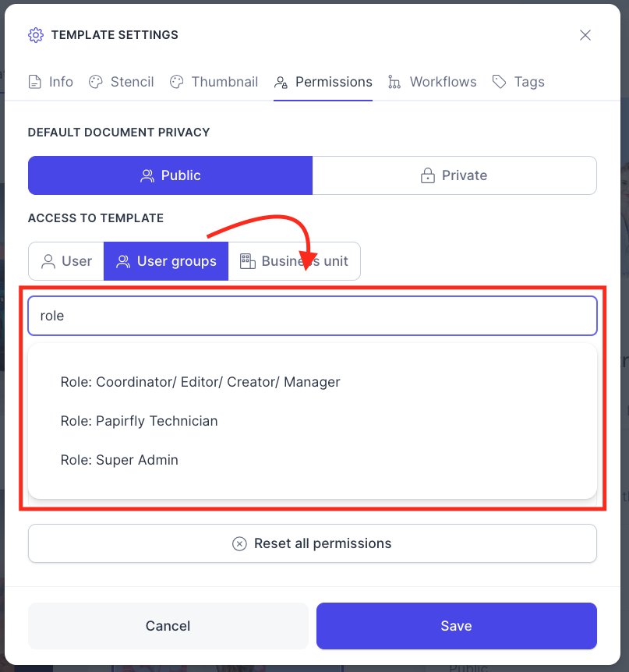The width and height of the screenshot is (629, 672).
Task: Click the Workflows hierarchy icon
Action: coord(394,81)
